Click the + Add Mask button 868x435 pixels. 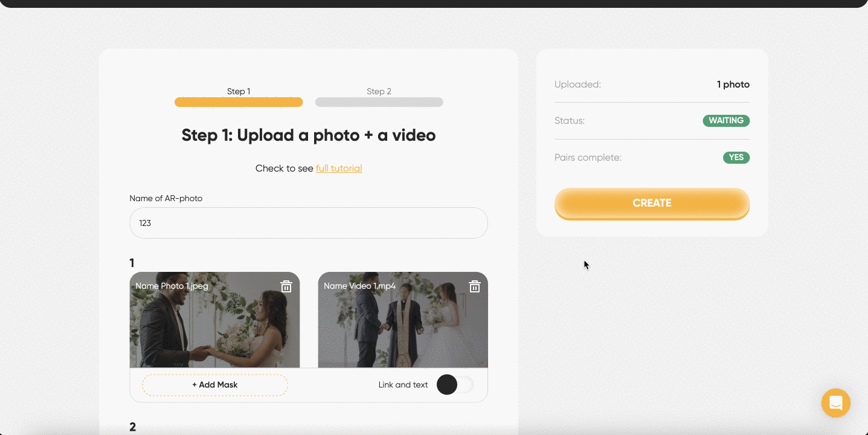215,385
